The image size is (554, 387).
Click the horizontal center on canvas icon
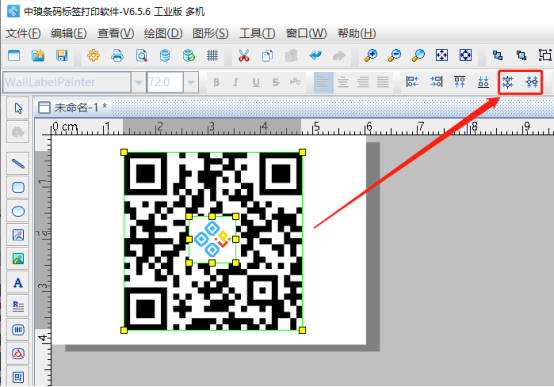508,82
